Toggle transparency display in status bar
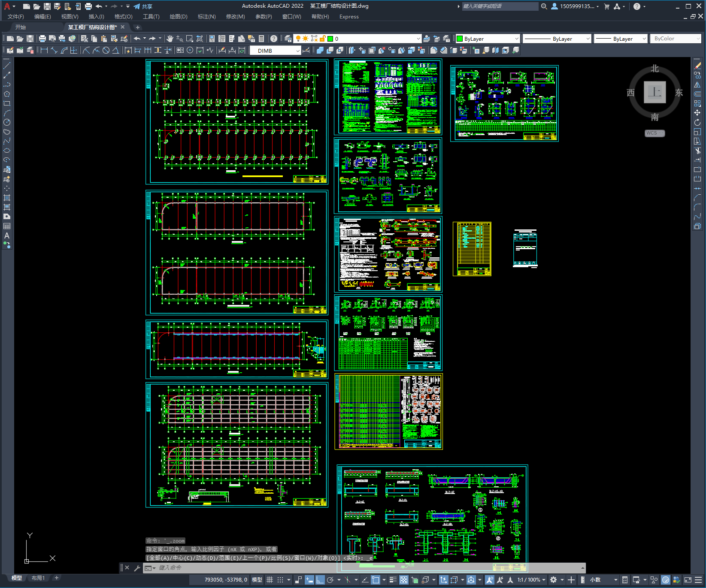Image resolution: width=706 pixels, height=588 pixels. click(404, 580)
